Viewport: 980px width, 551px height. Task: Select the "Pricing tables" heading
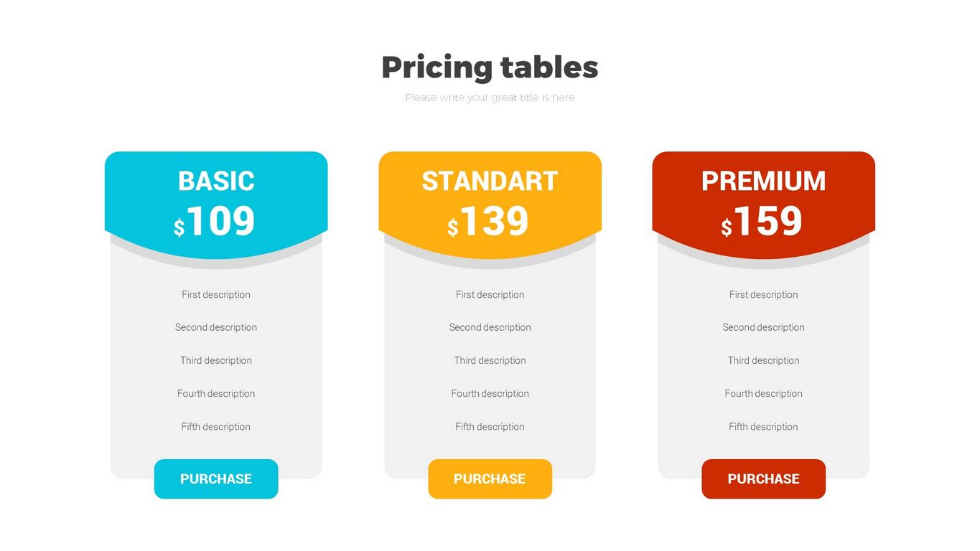pyautogui.click(x=490, y=67)
